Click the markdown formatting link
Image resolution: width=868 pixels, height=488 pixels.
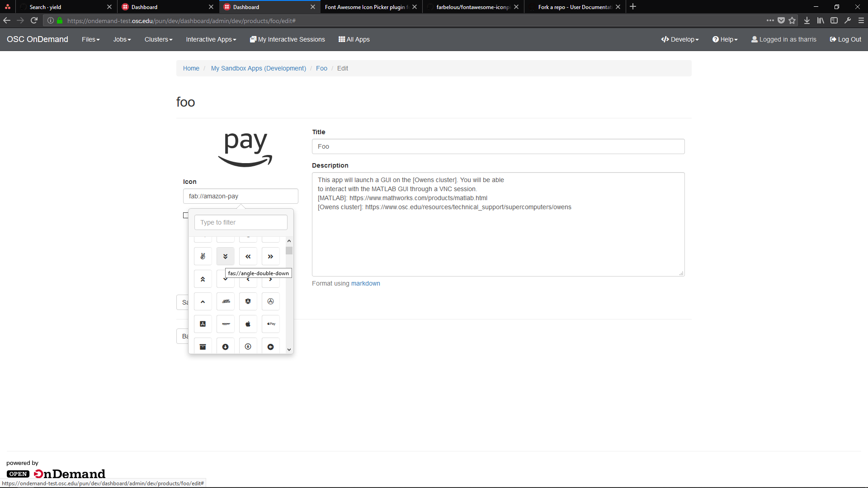pyautogui.click(x=366, y=283)
